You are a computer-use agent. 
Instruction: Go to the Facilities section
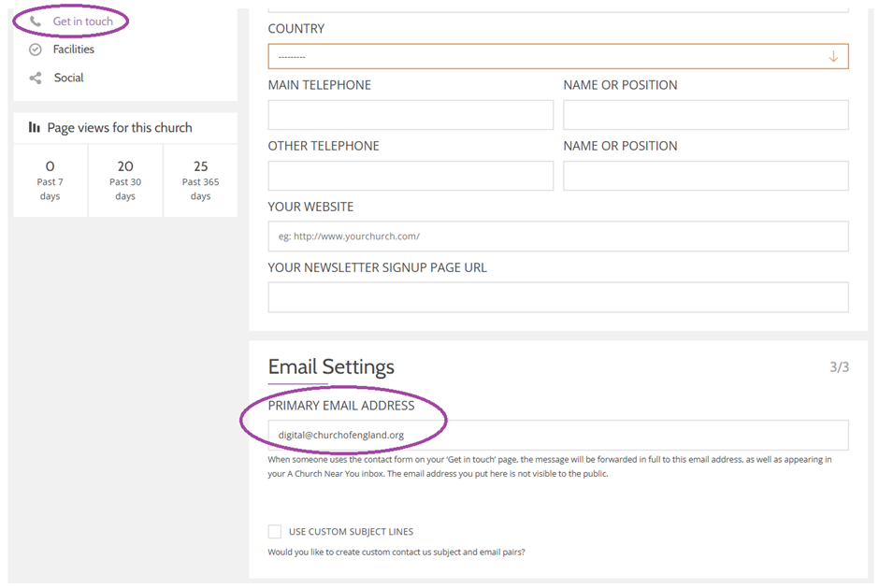(x=74, y=50)
